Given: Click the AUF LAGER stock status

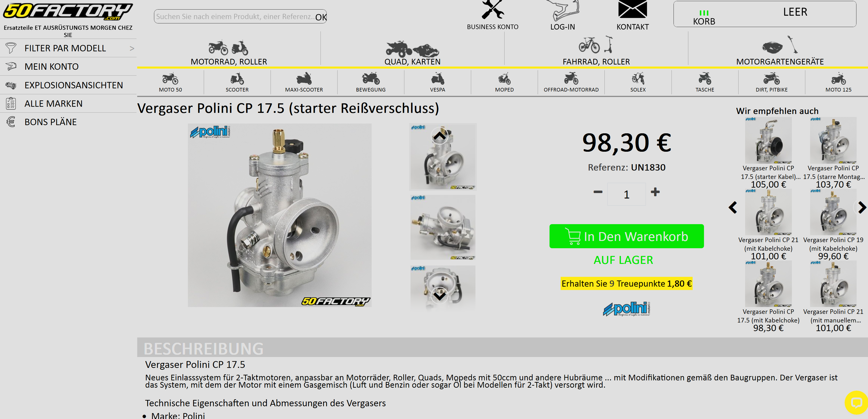Looking at the screenshot, I should pyautogui.click(x=623, y=260).
